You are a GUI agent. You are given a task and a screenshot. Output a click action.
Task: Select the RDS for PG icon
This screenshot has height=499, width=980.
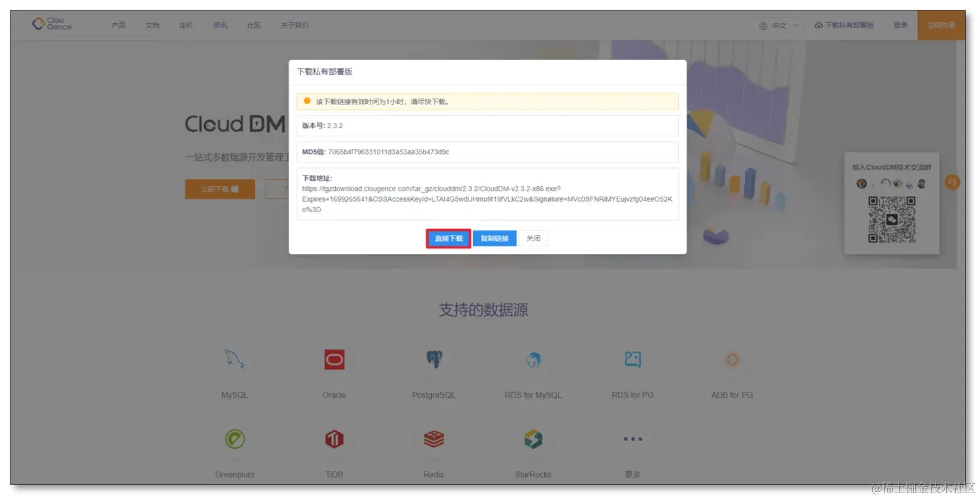632,359
